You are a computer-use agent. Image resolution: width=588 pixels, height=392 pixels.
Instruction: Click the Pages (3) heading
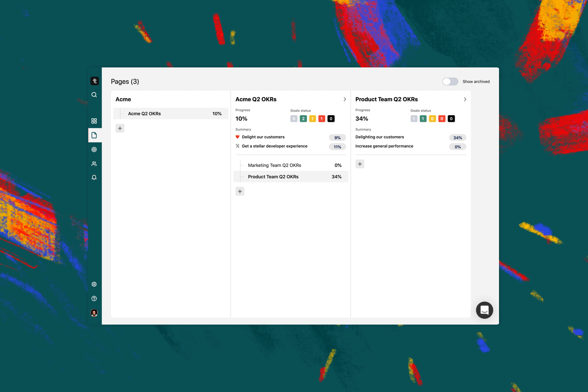125,82
